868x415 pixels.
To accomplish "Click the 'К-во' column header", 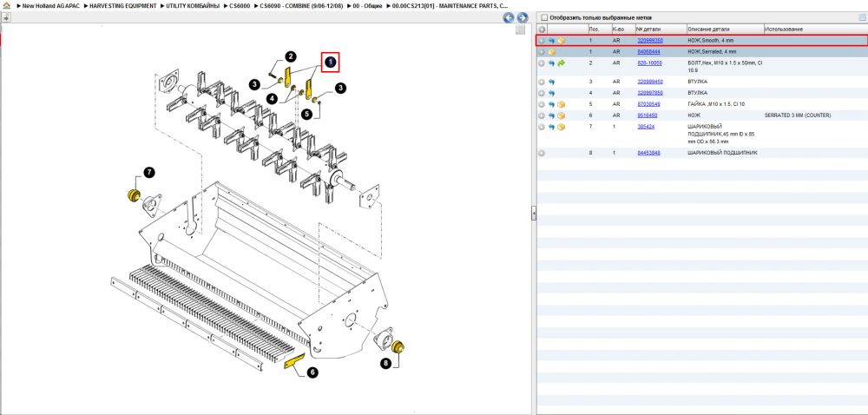I will [x=623, y=30].
